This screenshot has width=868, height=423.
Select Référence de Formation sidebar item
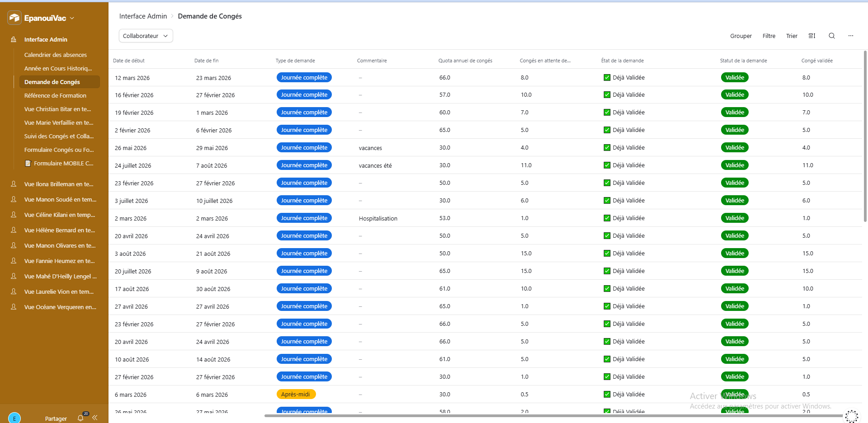point(55,95)
